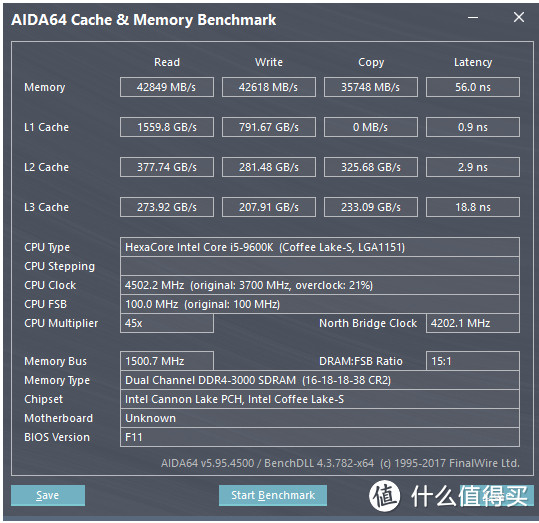Viewport: 539px width, 523px height.
Task: Click the CPU FSB label
Action: pos(45,304)
